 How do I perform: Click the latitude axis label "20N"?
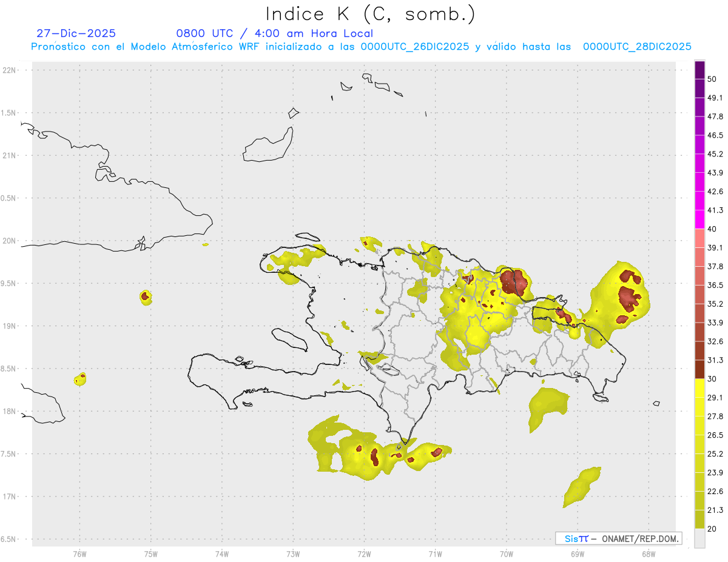[10, 241]
